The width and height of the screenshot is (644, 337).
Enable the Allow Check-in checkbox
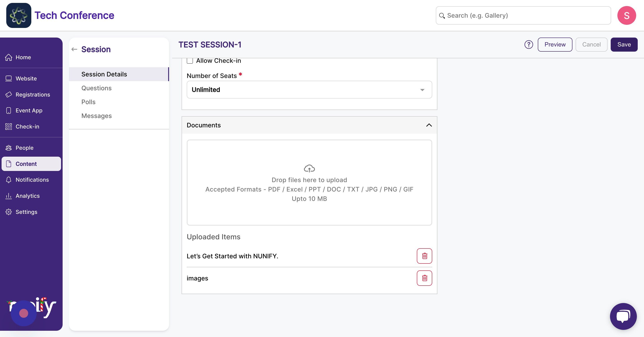pyautogui.click(x=190, y=61)
